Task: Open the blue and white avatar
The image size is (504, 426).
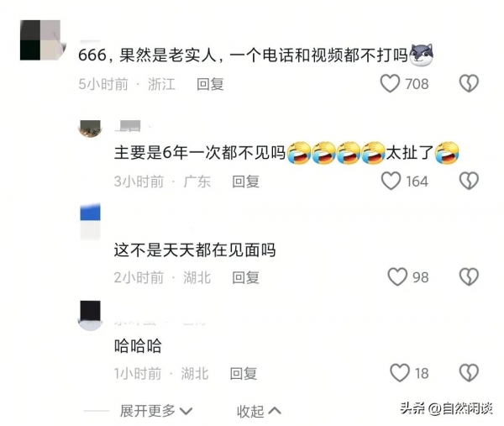Action: (91, 222)
